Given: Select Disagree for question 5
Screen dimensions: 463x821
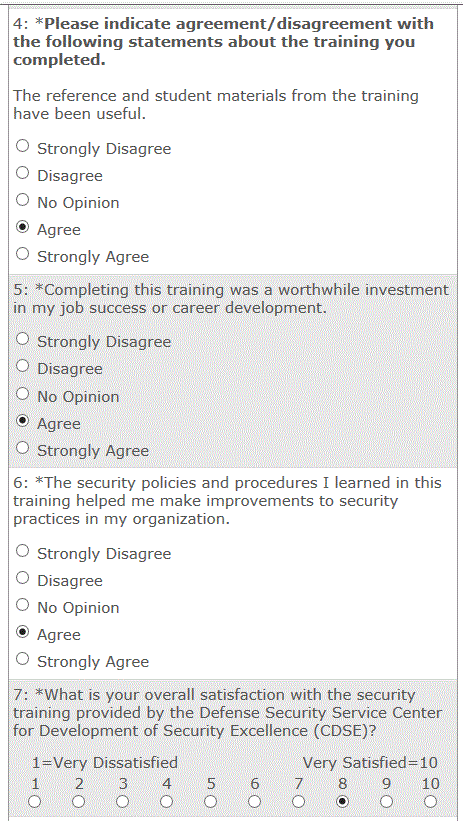Looking at the screenshot, I should click(23, 367).
